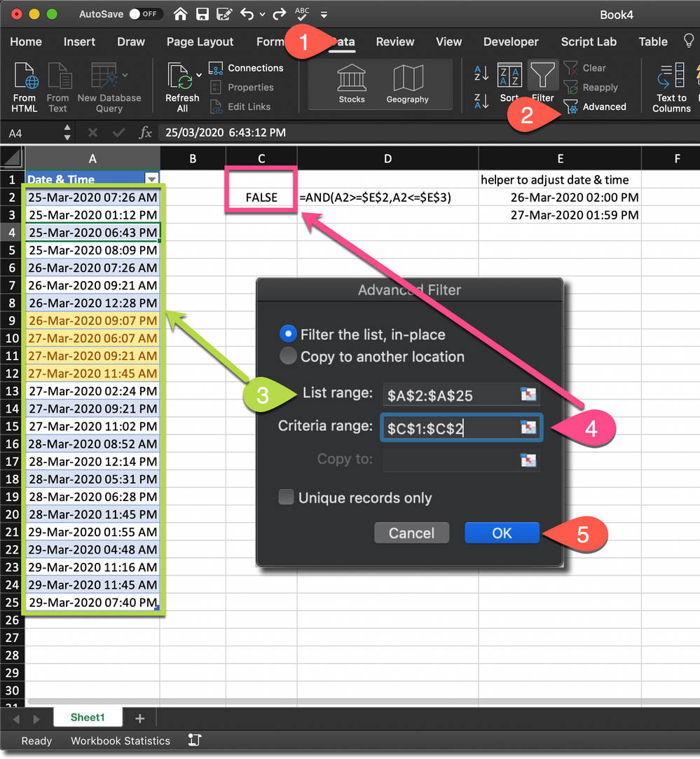Open the Name Box stepper arrows

pyautogui.click(x=67, y=132)
